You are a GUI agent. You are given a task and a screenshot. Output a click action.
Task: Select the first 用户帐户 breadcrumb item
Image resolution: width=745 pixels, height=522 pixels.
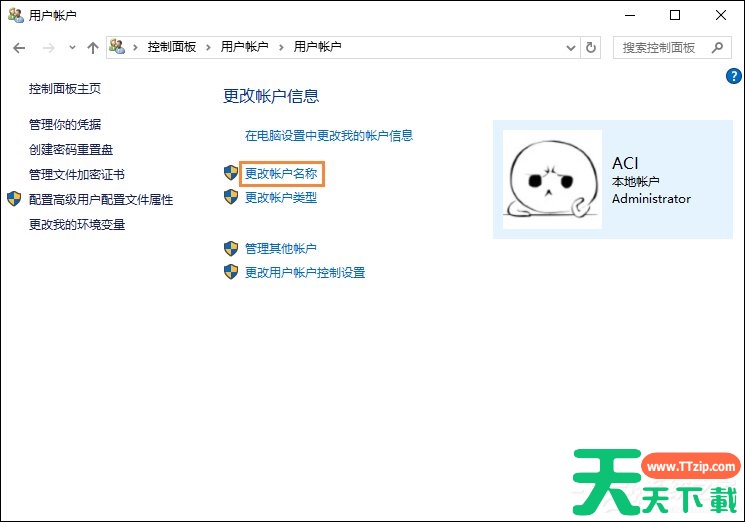(245, 47)
